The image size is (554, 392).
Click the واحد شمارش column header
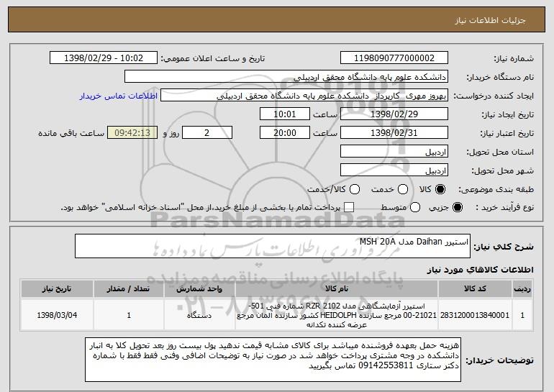(x=199, y=289)
